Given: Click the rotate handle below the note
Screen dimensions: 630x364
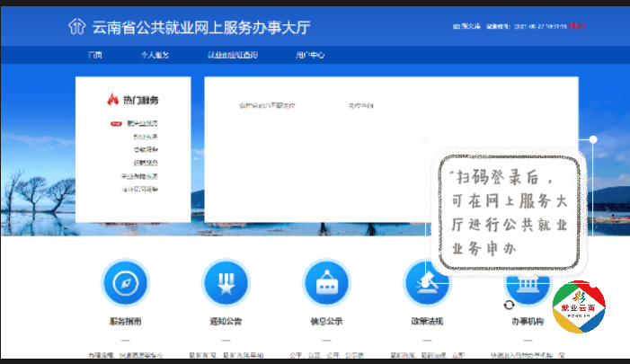Looking at the screenshot, I should (x=510, y=305).
